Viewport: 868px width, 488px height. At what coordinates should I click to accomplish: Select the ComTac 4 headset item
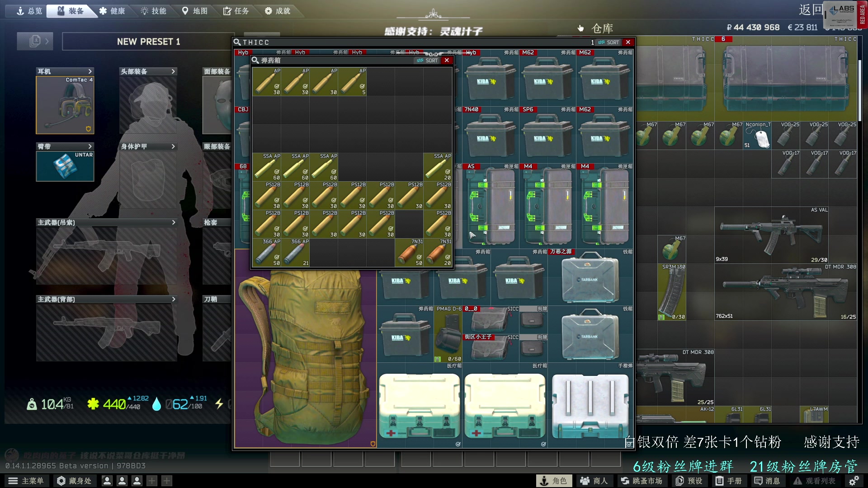pos(65,105)
